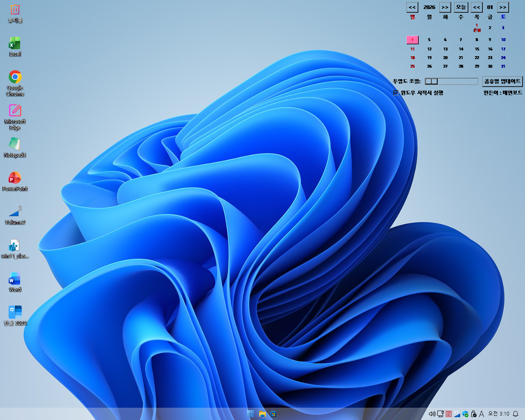Image resolution: width=525 pixels, height=420 pixels.
Task: Open File Explorer from the taskbar
Action: [x=262, y=414]
